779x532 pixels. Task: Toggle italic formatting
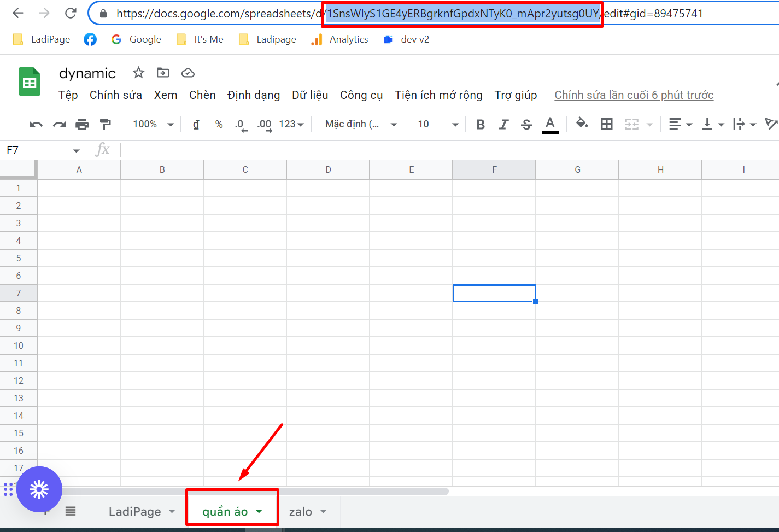point(503,125)
